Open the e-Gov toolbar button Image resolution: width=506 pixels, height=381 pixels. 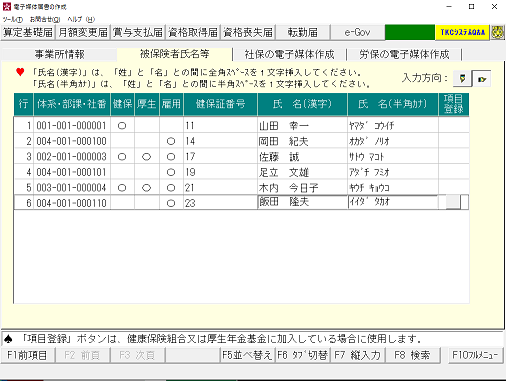tap(357, 32)
